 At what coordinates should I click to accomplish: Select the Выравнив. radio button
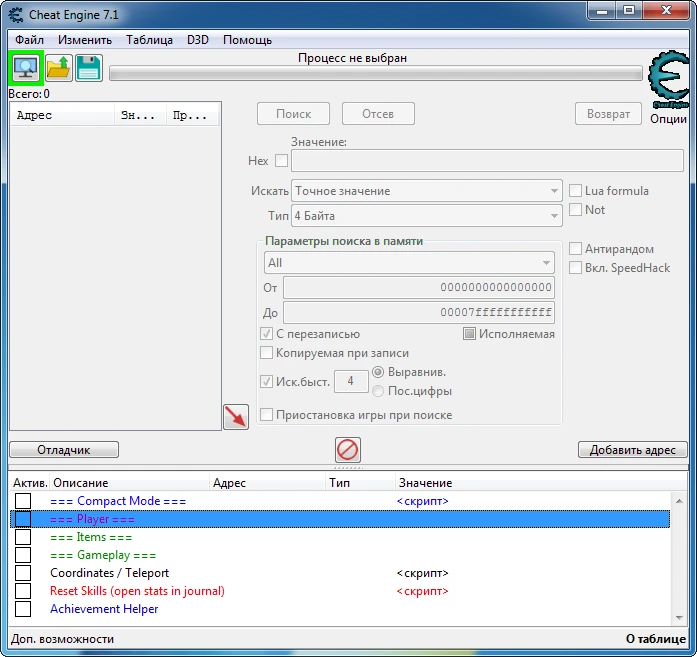tap(378, 372)
